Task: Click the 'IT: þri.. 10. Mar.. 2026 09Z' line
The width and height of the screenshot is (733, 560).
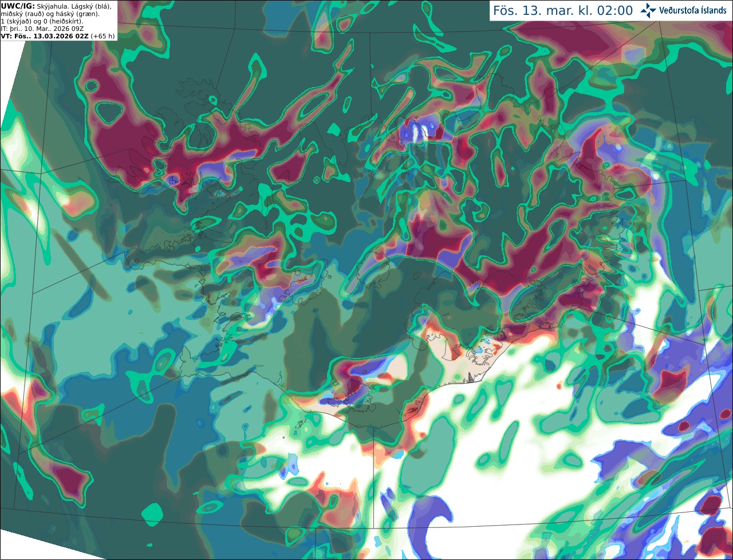Action: point(42,29)
